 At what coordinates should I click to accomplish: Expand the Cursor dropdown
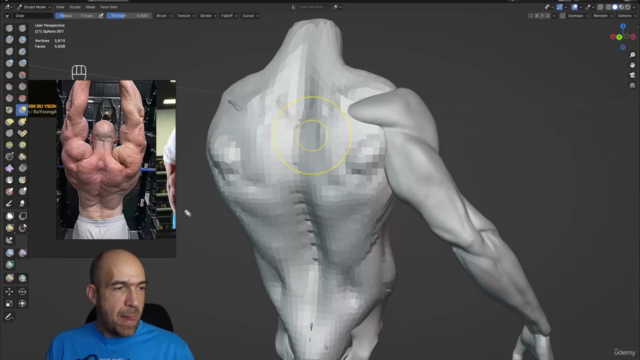(x=250, y=16)
